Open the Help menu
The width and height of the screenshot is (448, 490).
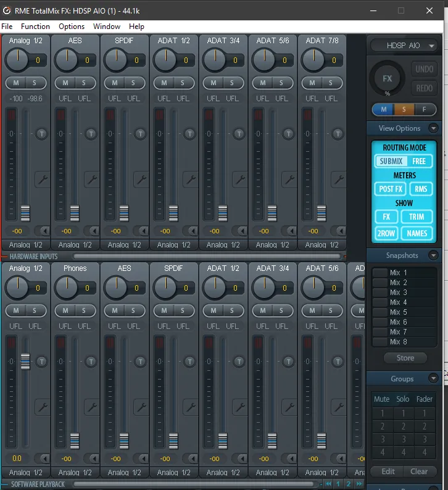point(136,27)
